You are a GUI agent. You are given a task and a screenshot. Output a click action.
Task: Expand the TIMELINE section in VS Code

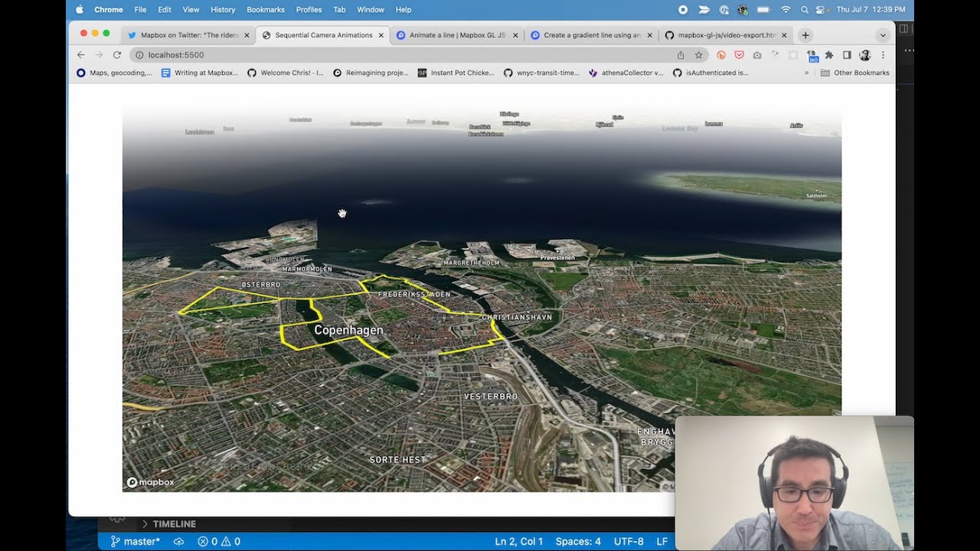click(x=168, y=524)
